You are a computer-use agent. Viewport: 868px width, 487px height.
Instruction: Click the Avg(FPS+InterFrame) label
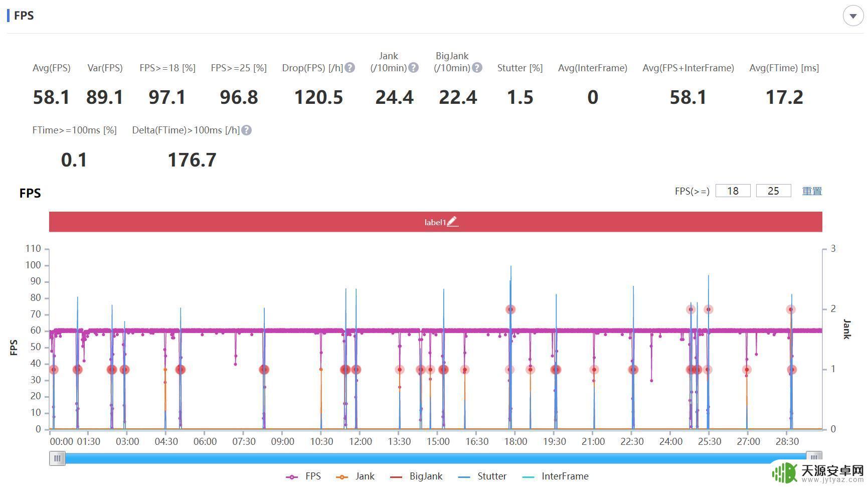click(688, 68)
